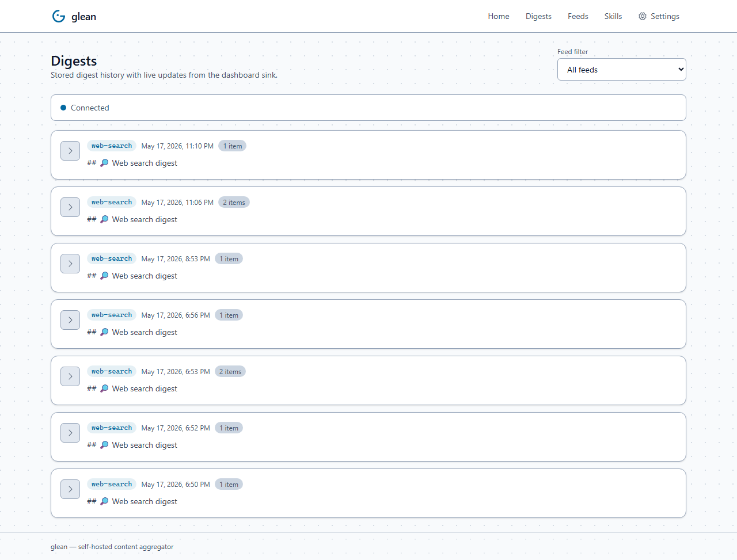Click the 1 item badge on 6:52 PM digest
Screen dimensions: 737x560
[x=229, y=428]
